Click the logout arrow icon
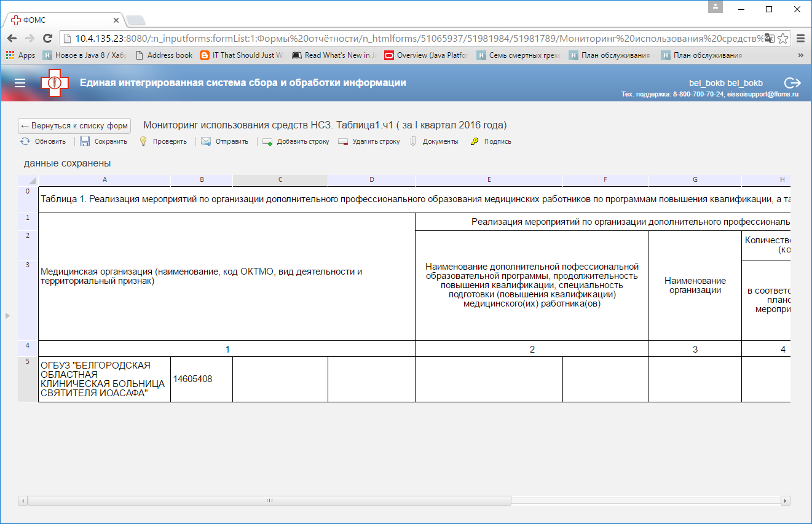812x524 pixels. (x=792, y=83)
